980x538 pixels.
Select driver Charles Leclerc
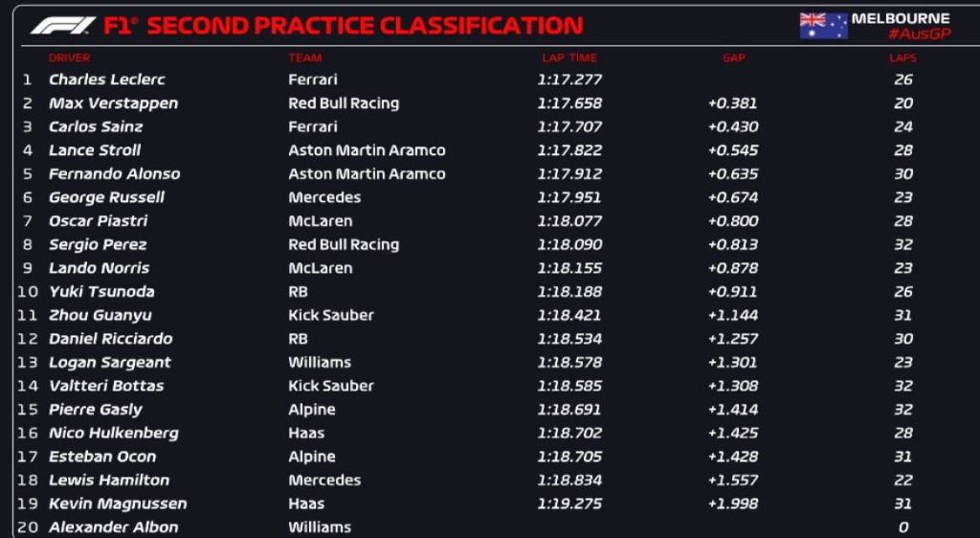pyautogui.click(x=107, y=79)
